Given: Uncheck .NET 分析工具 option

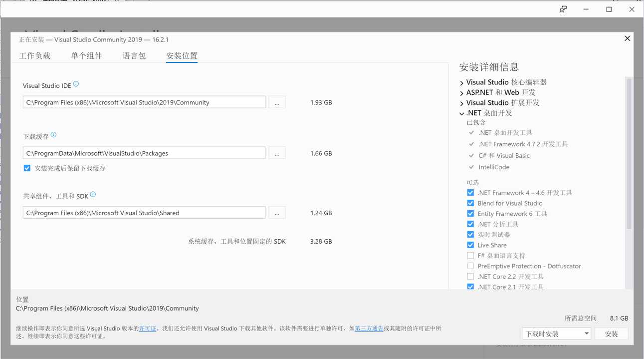Looking at the screenshot, I should [470, 224].
